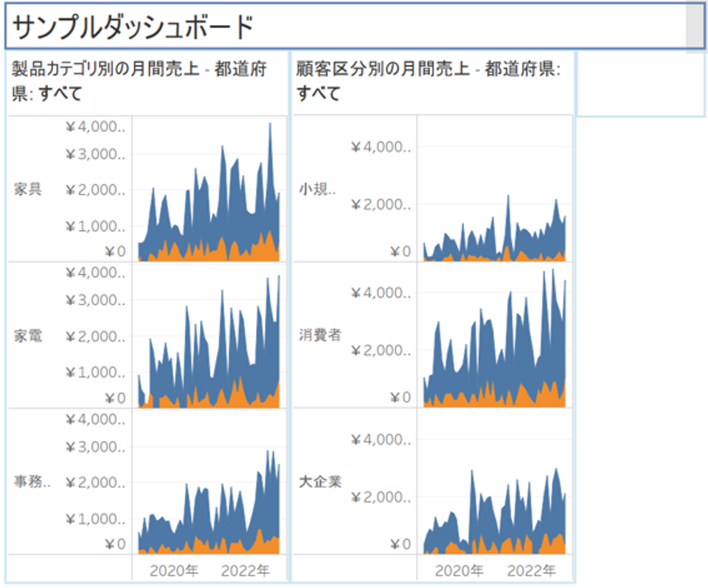Image resolution: width=708 pixels, height=588 pixels.
Task: Click the ¥2,000.. axis label in the 消費者 row
Action: coord(381,350)
